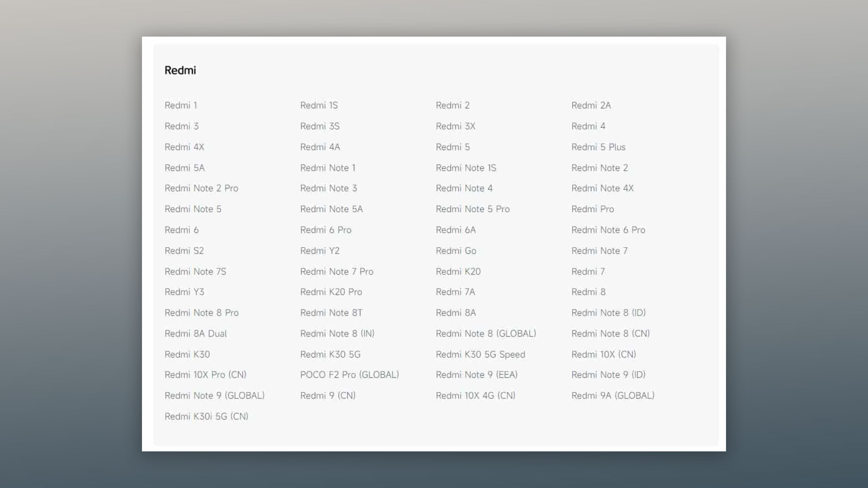Image resolution: width=868 pixels, height=488 pixels.
Task: Open Redmi Note 8 (CN) link
Action: pyautogui.click(x=611, y=333)
